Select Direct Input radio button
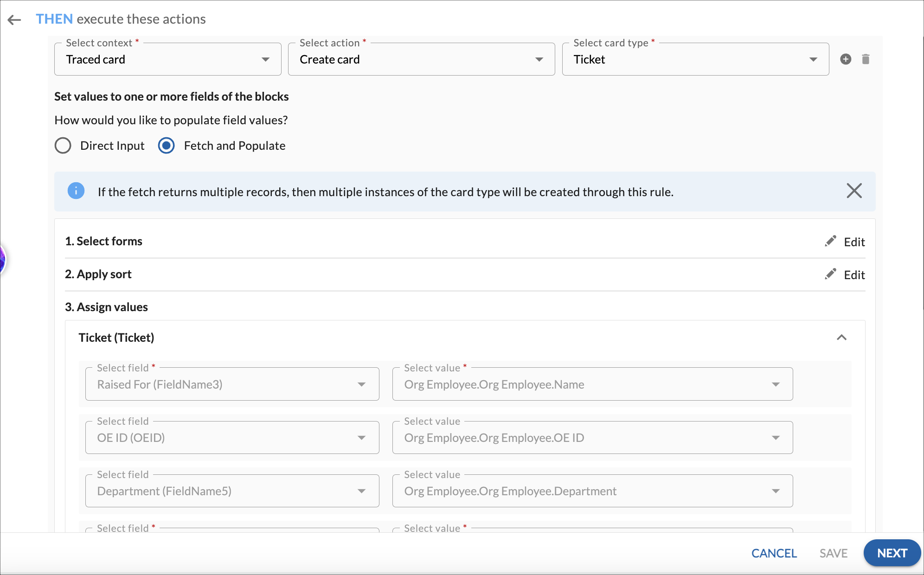Image resolution: width=924 pixels, height=575 pixels. 63,146
